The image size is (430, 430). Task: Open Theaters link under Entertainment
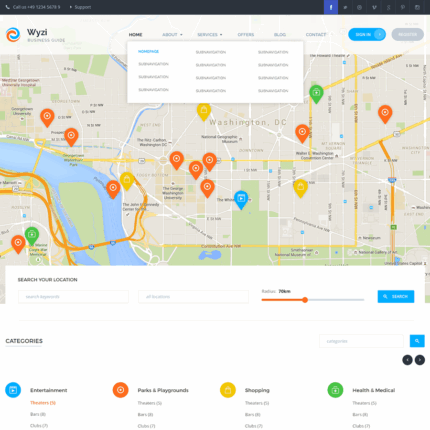click(43, 403)
